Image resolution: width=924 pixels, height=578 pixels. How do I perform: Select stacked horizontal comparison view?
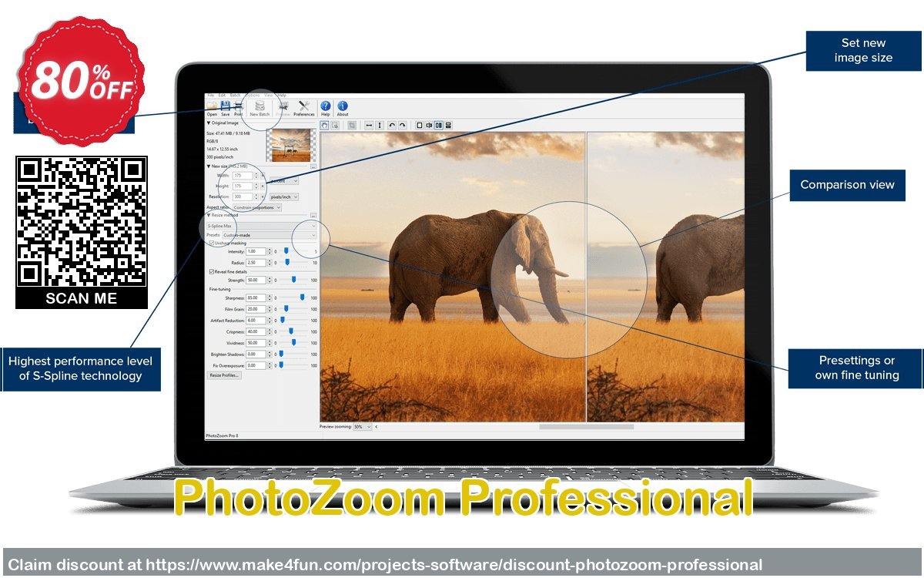pyautogui.click(x=448, y=126)
